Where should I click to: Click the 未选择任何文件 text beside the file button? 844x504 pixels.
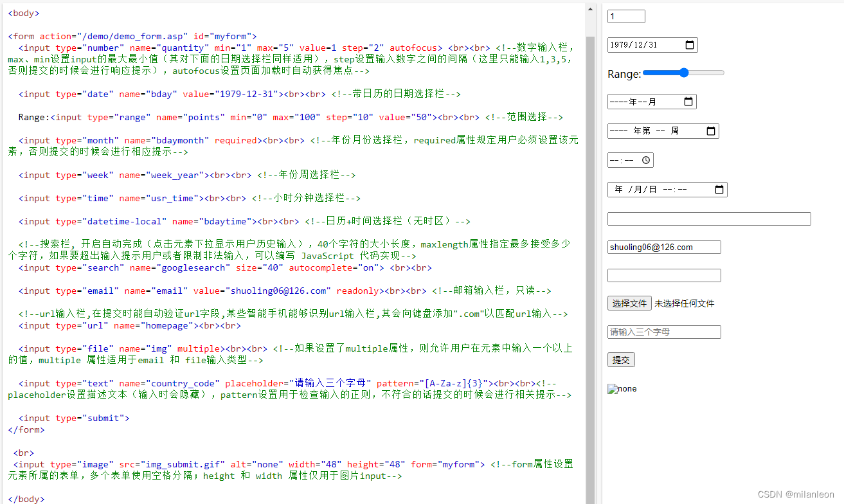coord(685,303)
